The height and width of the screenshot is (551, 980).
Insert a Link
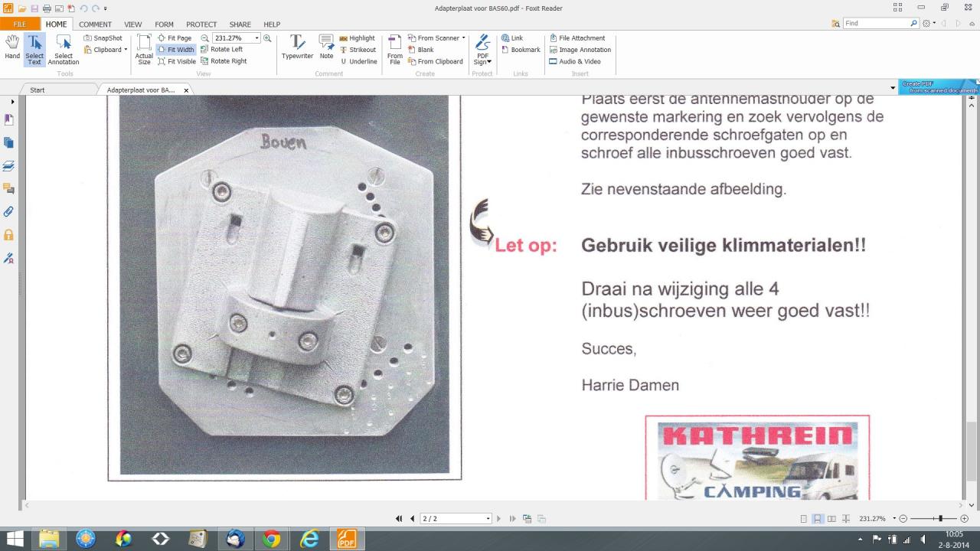512,38
